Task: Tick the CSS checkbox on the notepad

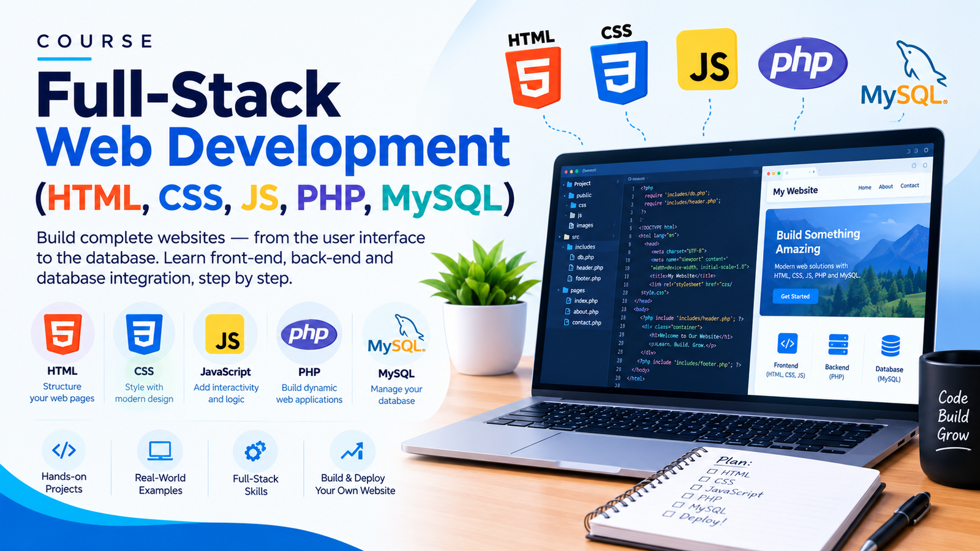Action: [x=703, y=479]
